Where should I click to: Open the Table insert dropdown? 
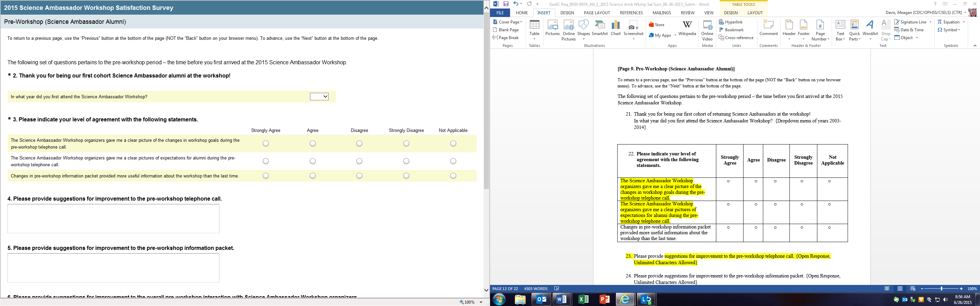pos(534,30)
